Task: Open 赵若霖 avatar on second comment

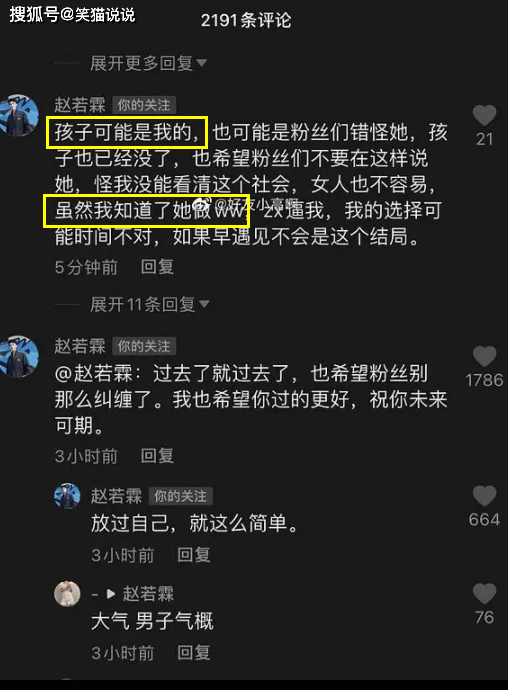Action: pos(19,356)
